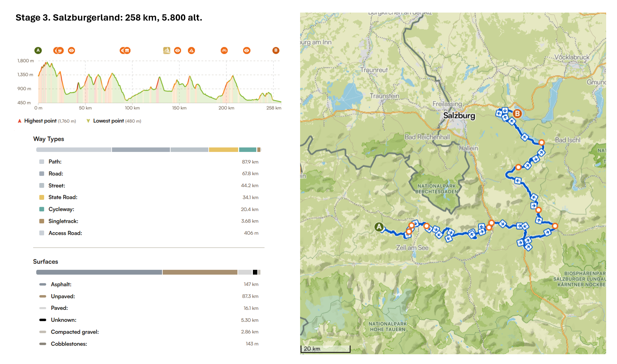Click the Salzburg city label on the map

tap(459, 116)
